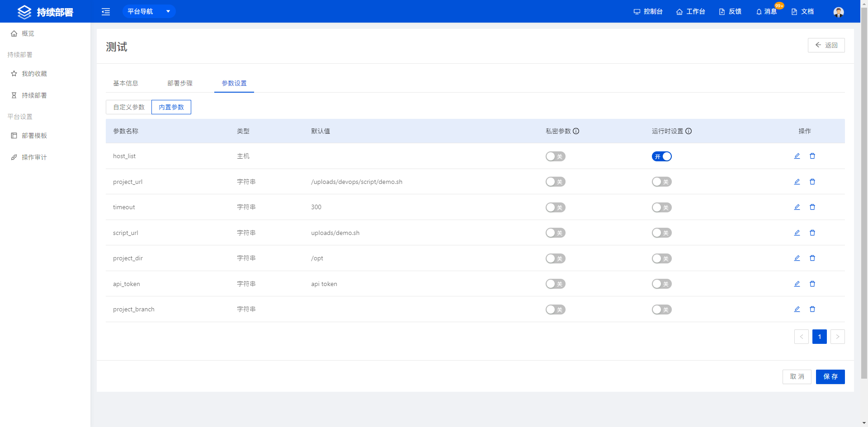Click the 保存 button
The height and width of the screenshot is (427, 868).
point(830,377)
